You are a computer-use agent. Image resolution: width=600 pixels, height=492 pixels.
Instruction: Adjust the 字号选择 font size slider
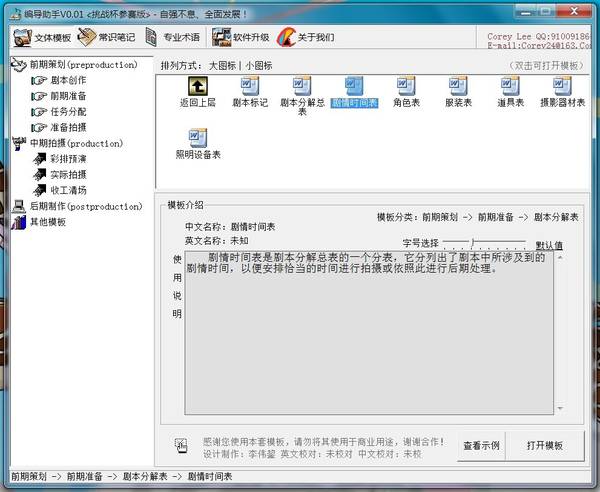pyautogui.click(x=473, y=242)
